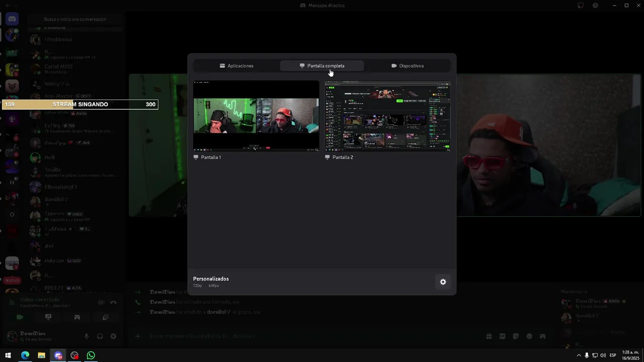Open WhatsApp from taskbar
Image resolution: width=644 pixels, height=362 pixels.
pyautogui.click(x=91, y=355)
